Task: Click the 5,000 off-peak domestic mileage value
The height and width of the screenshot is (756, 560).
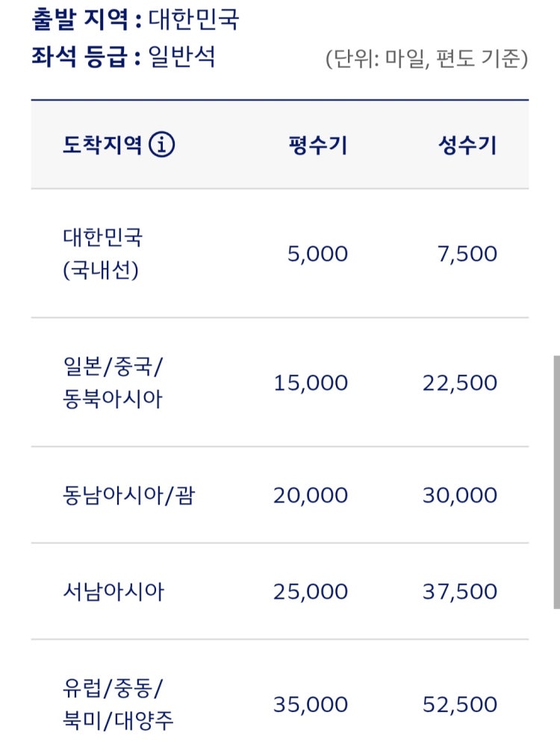Action: [317, 254]
